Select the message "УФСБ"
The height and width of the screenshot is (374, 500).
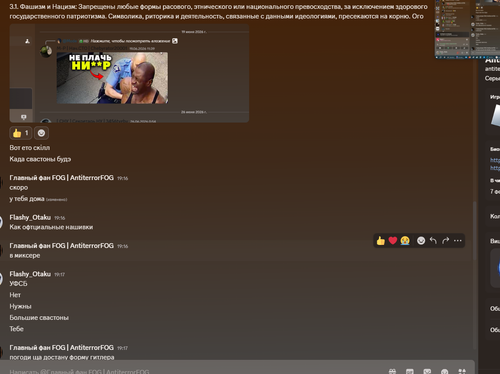(x=18, y=284)
